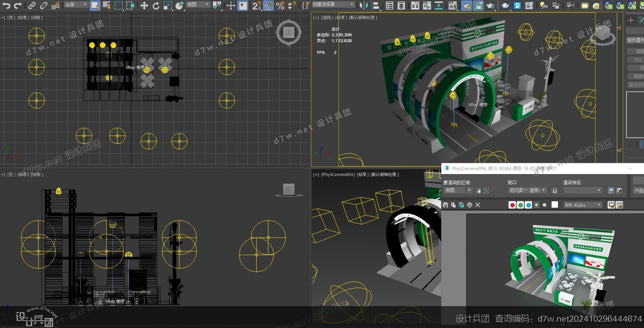This screenshot has height=328, width=644.
Task: Activate the Select Object tool
Action: (x=95, y=6)
